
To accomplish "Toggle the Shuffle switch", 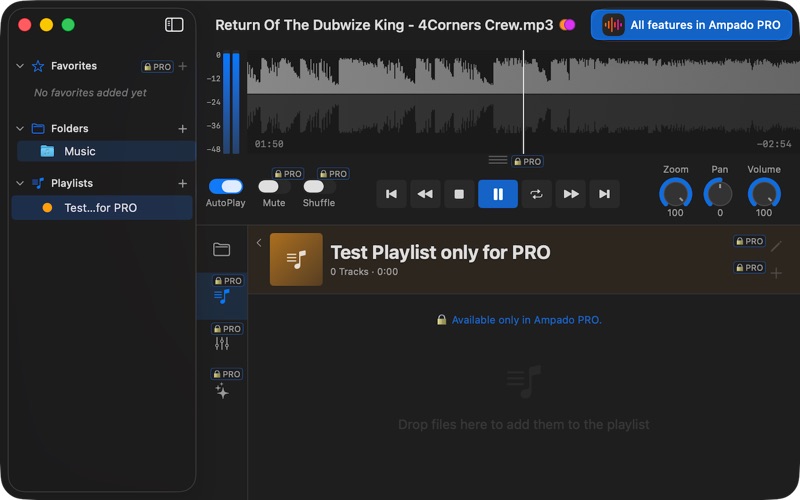I will coord(319,187).
